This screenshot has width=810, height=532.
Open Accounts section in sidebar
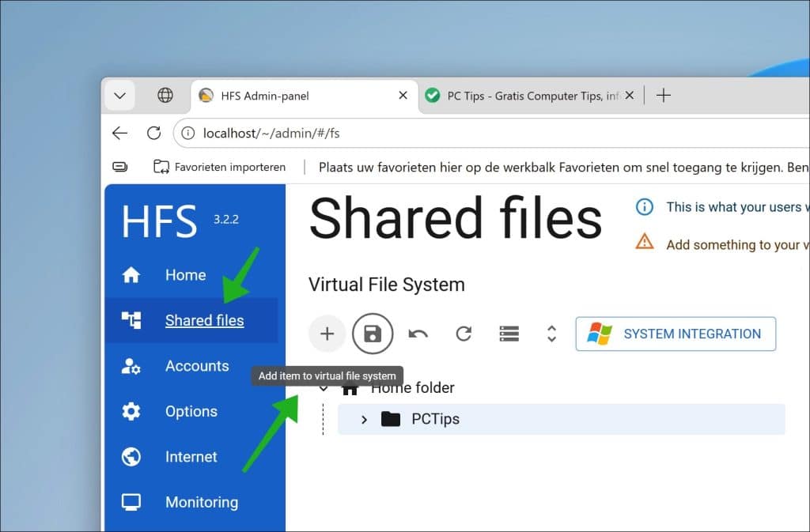(191, 366)
